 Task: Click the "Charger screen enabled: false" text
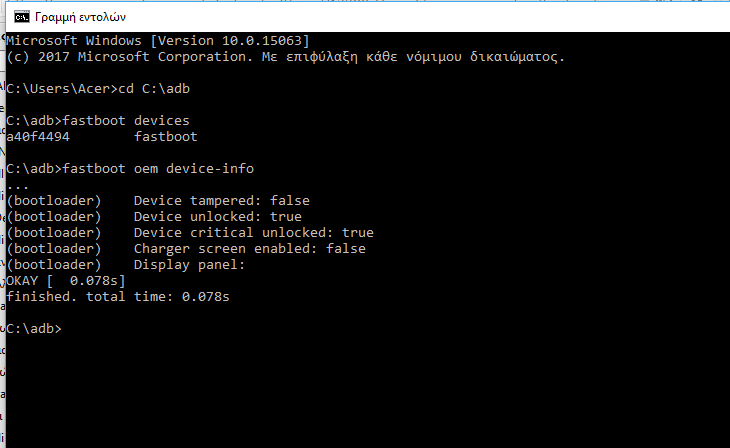pos(249,248)
